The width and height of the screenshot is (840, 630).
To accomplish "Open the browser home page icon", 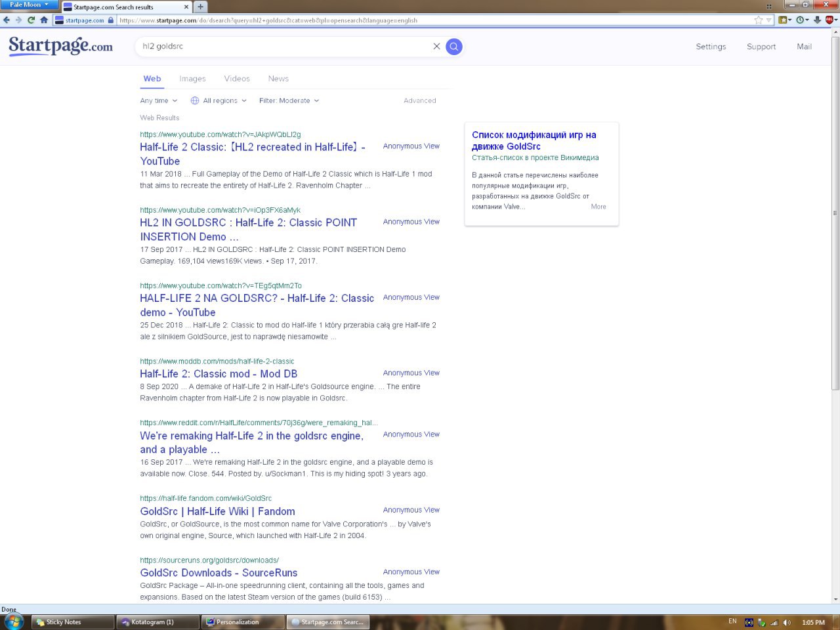I will (x=44, y=20).
